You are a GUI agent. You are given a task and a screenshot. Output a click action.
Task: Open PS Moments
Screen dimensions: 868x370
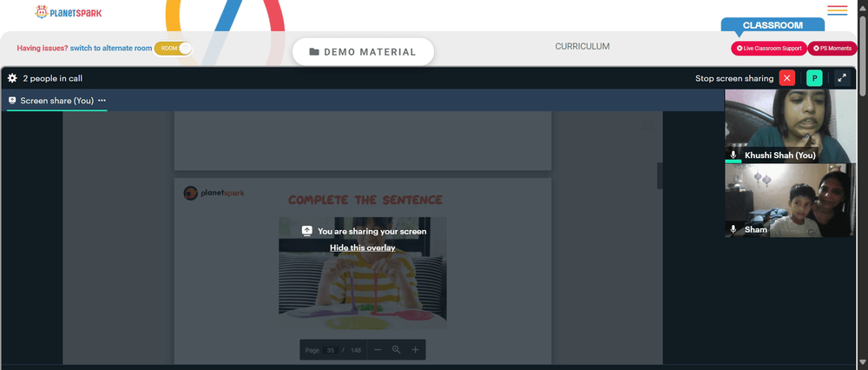click(832, 48)
